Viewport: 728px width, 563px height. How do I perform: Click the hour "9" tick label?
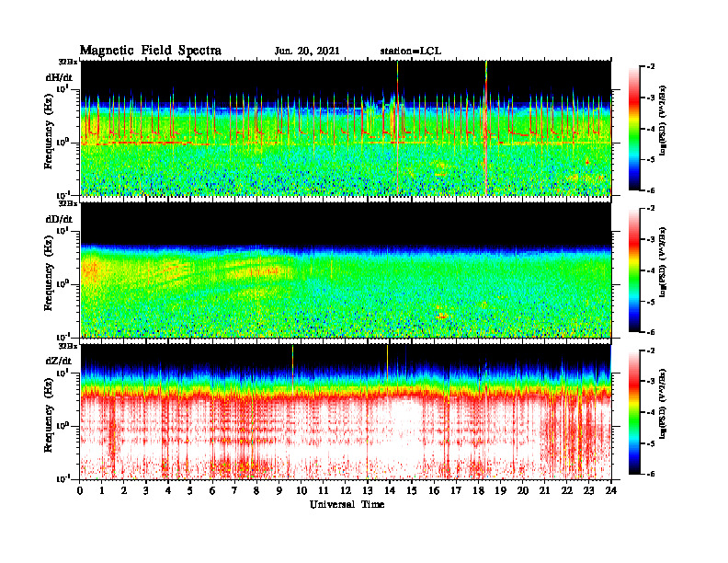(x=279, y=491)
